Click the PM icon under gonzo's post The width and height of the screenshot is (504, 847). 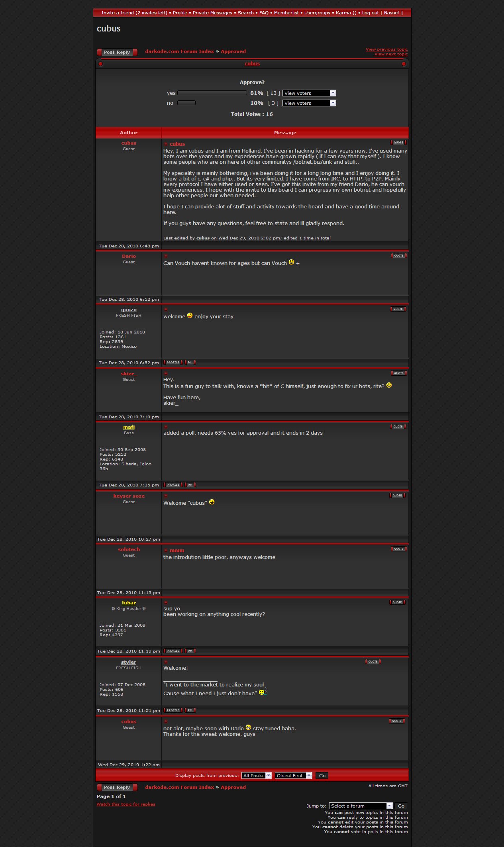[190, 363]
